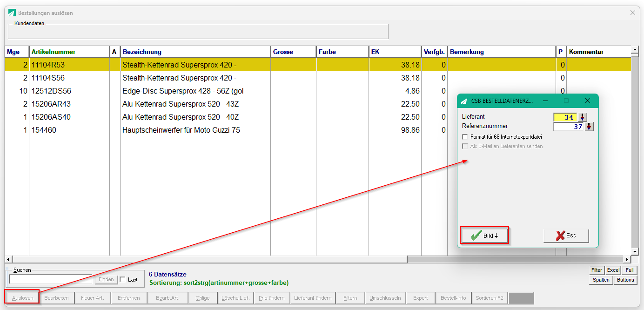The width and height of the screenshot is (644, 310).
Task: Click the Lösche Lief. button
Action: coord(235,298)
